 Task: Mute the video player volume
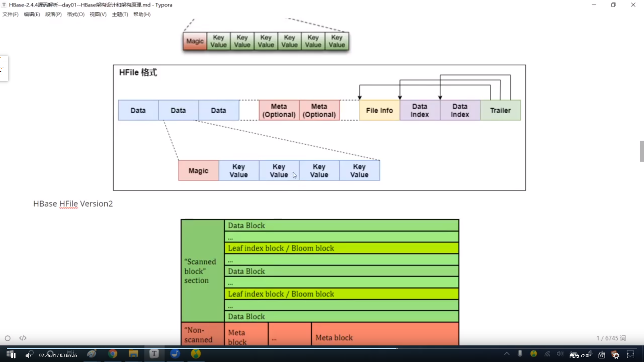coord(29,355)
